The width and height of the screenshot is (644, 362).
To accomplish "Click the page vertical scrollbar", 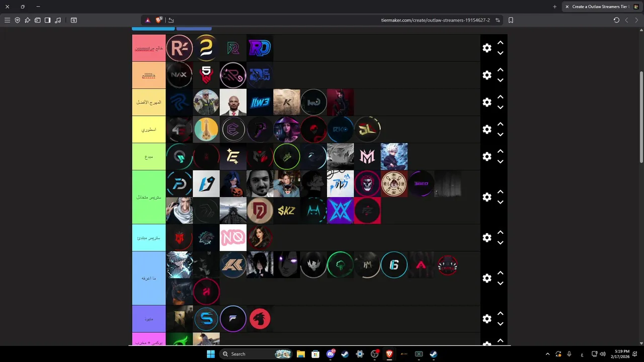I will pos(641,117).
